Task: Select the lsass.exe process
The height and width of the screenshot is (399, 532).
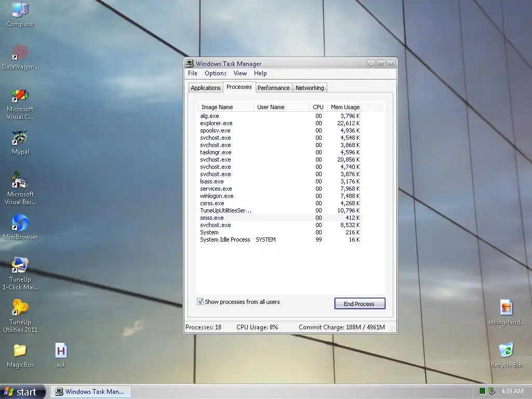Action: (x=280, y=181)
